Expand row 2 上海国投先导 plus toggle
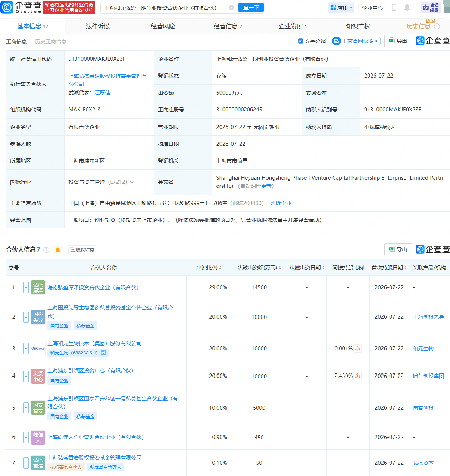 pos(26,317)
